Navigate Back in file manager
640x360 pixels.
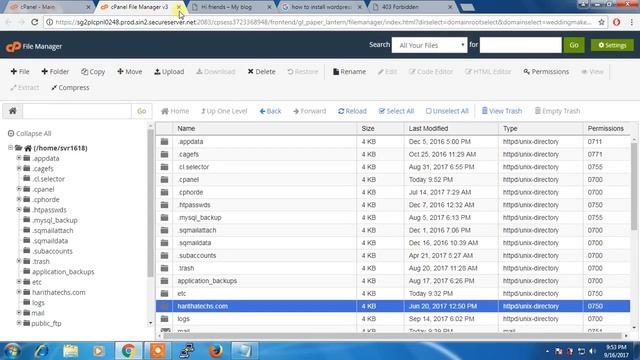pyautogui.click(x=270, y=111)
